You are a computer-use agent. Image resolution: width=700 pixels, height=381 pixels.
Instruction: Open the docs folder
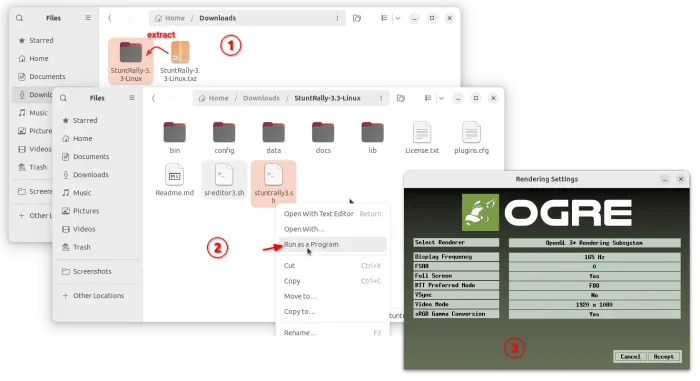click(x=323, y=137)
